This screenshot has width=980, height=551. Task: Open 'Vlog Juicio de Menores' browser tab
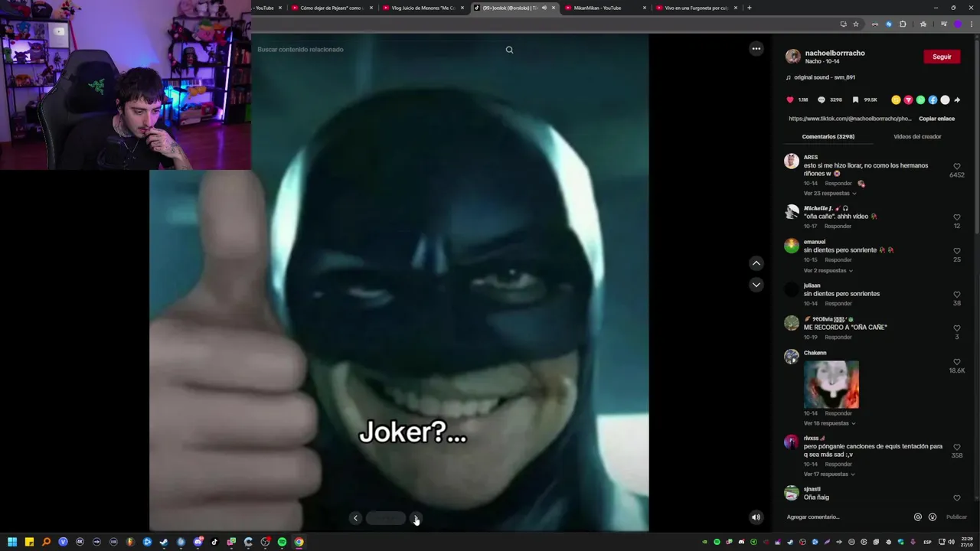[423, 8]
